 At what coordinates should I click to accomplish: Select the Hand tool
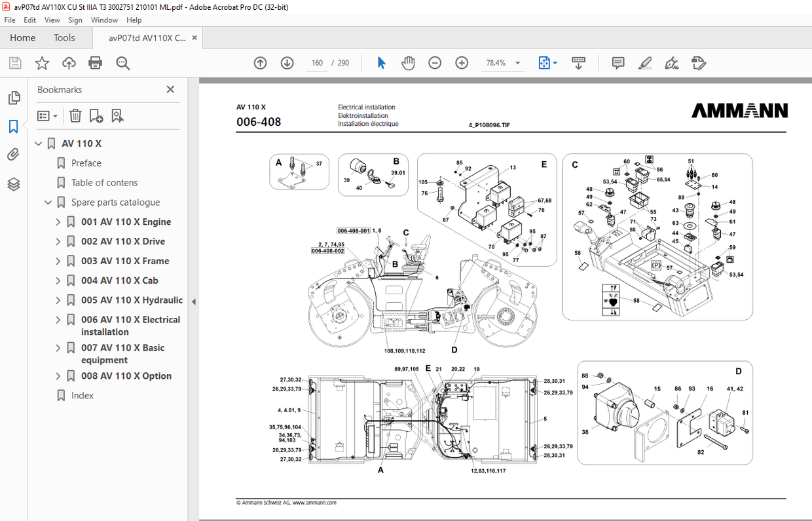coord(408,62)
